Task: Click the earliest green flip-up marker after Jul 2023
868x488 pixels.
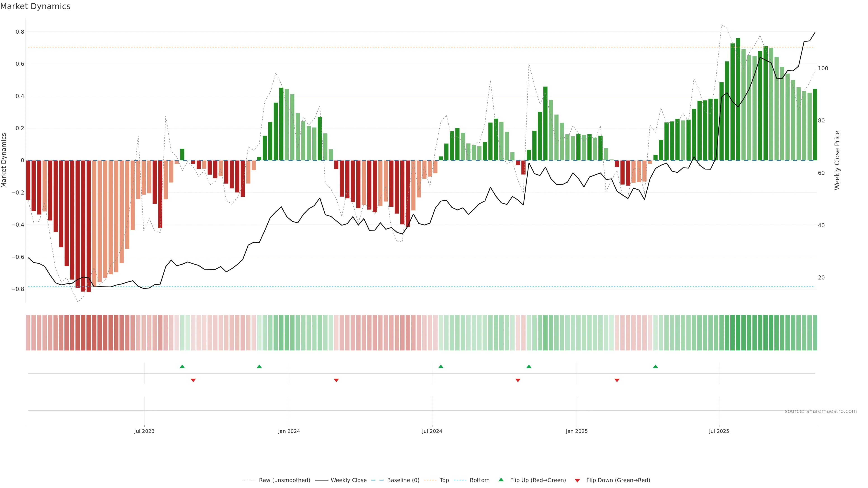Action: pyautogui.click(x=182, y=366)
